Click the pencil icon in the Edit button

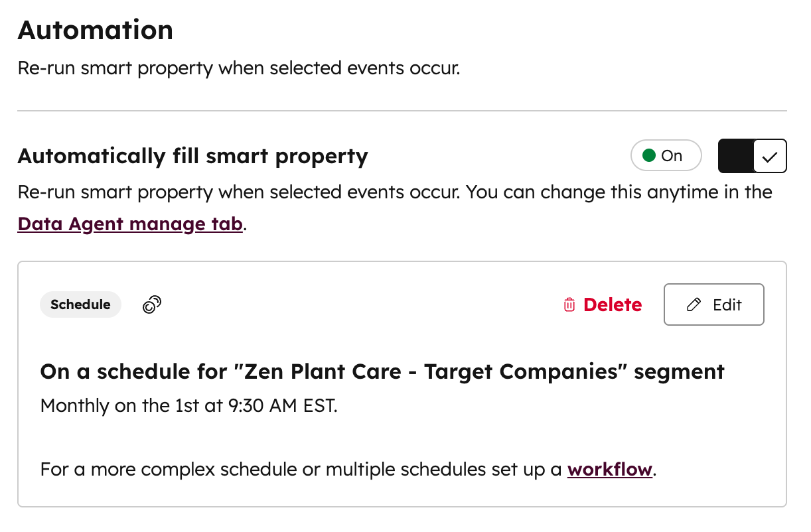(x=694, y=305)
